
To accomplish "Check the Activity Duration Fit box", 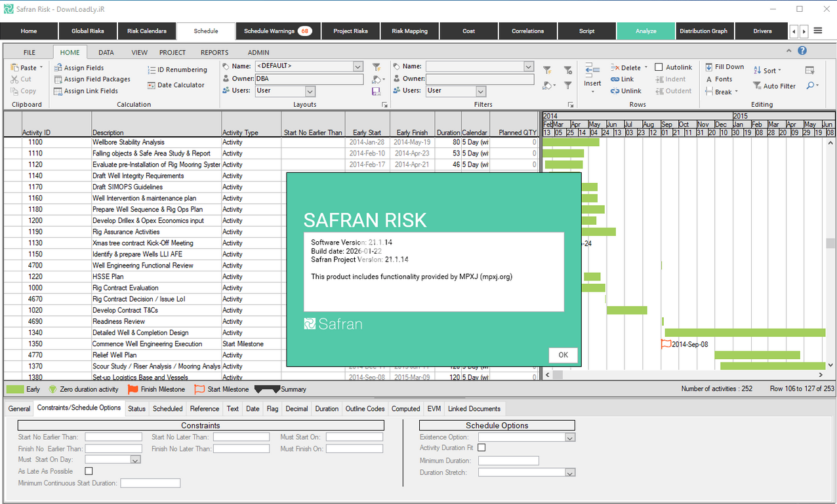I will [481, 448].
